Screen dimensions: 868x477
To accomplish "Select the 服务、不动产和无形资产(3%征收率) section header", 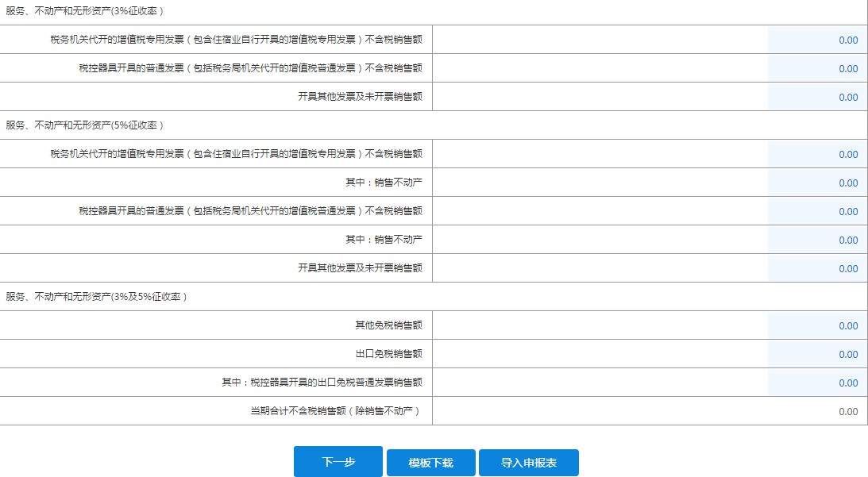I will (x=83, y=11).
